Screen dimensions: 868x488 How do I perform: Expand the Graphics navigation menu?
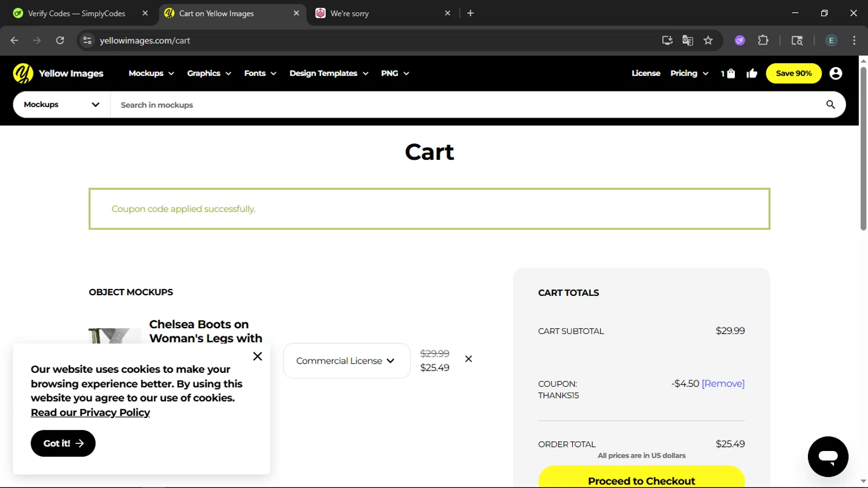209,74
